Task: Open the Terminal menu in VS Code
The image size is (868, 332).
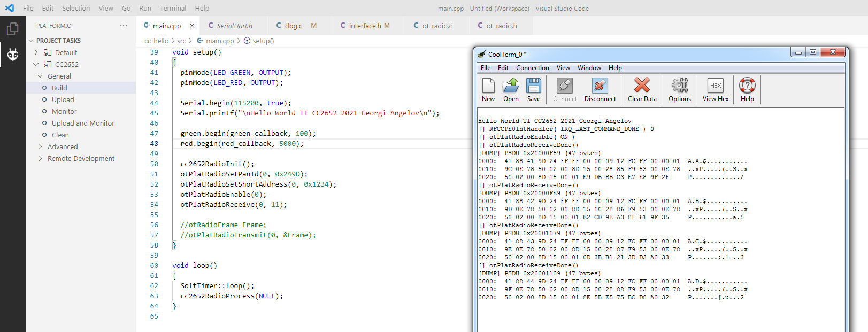Action: tap(173, 8)
